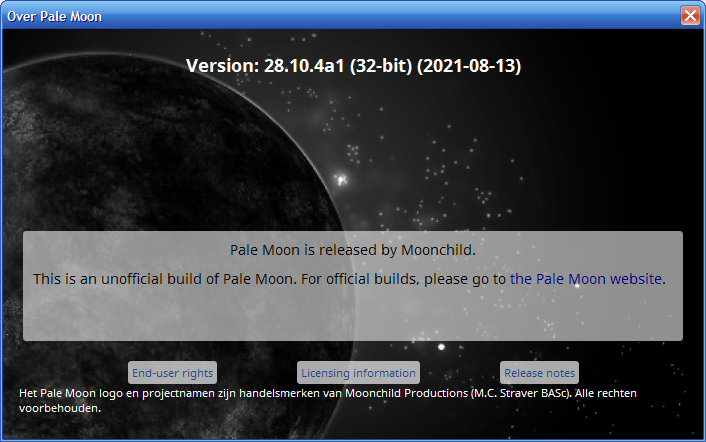Click the 'Over Pale Moon' window title
The height and width of the screenshot is (442, 706).
54,16
